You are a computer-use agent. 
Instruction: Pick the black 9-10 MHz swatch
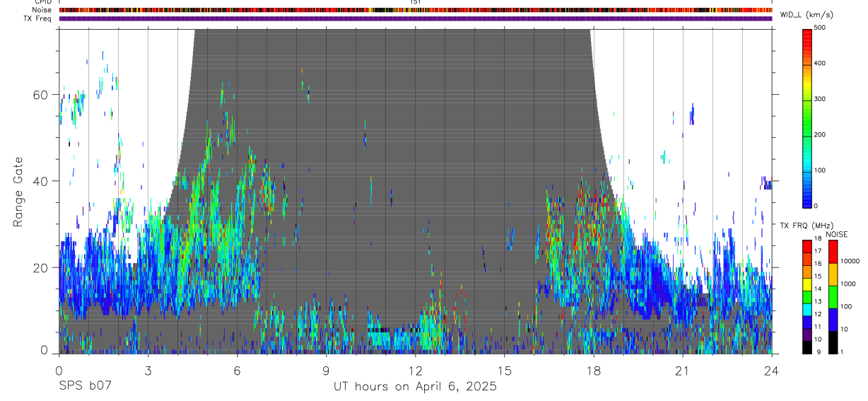[807, 347]
